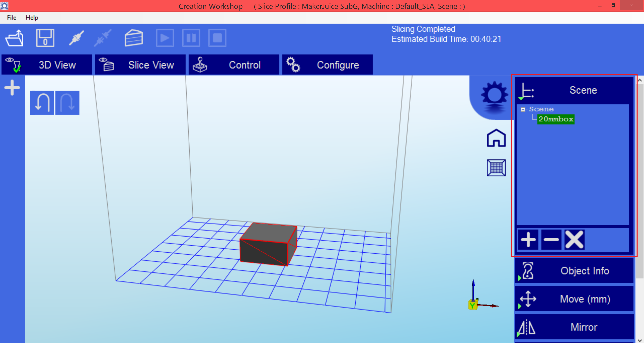This screenshot has height=343, width=644.
Task: Click the redo arrow button
Action: click(x=67, y=103)
